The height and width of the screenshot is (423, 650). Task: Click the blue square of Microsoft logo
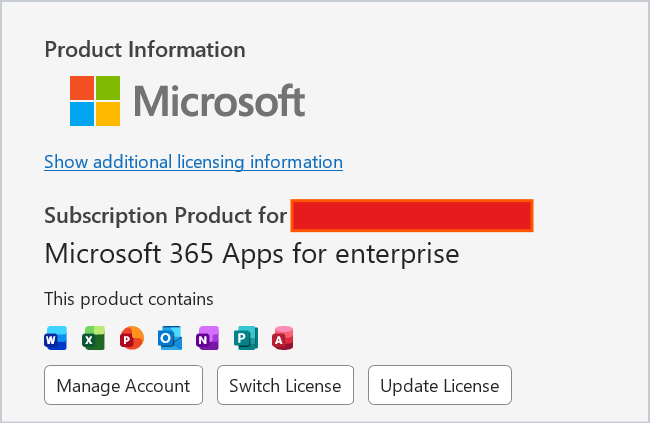pos(82,114)
